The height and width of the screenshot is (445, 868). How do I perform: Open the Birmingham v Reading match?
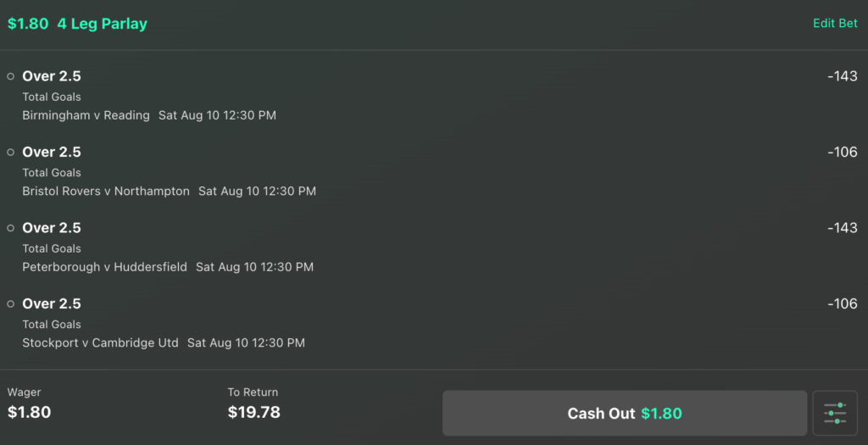point(86,115)
